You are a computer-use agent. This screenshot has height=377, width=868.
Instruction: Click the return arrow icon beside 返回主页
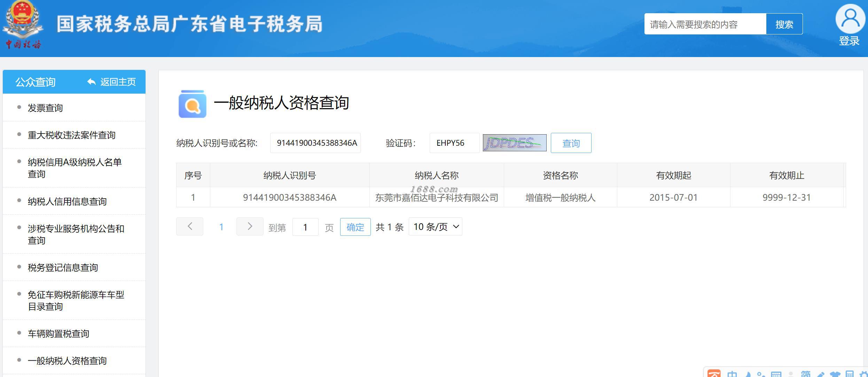[x=92, y=82]
